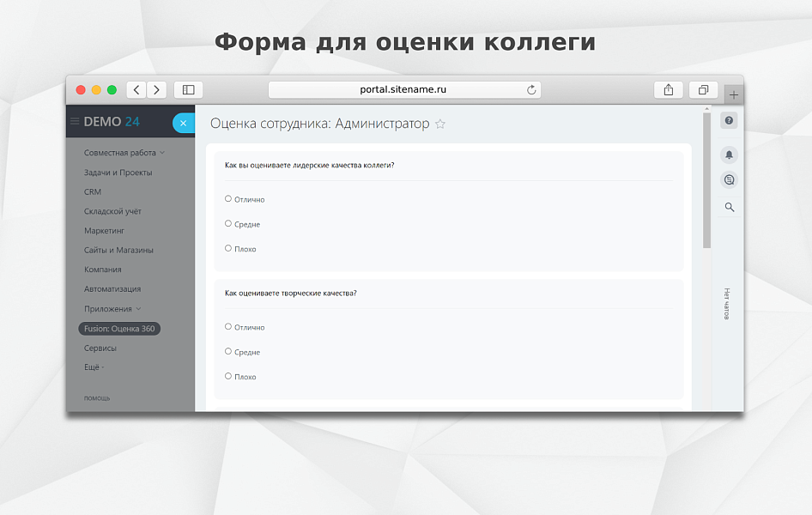The image size is (812, 515).
Task: Add page to favorites with the star icon
Action: (440, 124)
